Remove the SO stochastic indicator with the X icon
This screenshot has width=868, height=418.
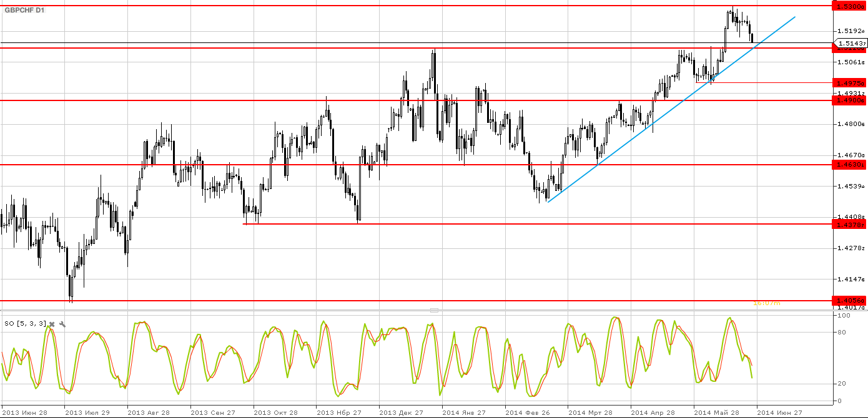click(x=52, y=324)
